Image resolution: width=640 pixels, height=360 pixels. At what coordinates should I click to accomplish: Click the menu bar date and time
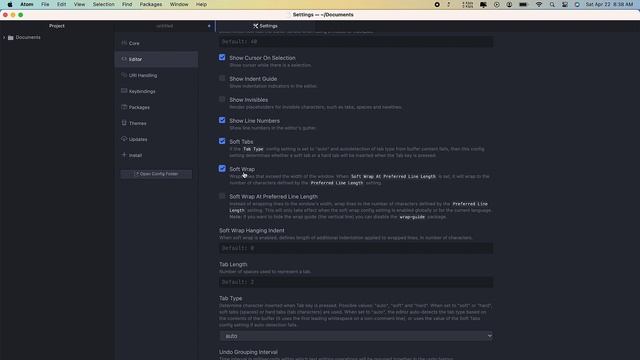click(609, 4)
